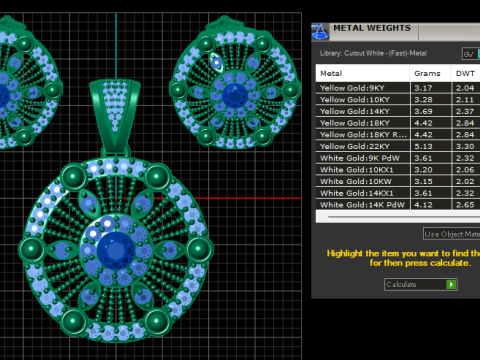Click the 2.11 DWT value for 10KY
This screenshot has height=360, width=480.
click(x=465, y=100)
